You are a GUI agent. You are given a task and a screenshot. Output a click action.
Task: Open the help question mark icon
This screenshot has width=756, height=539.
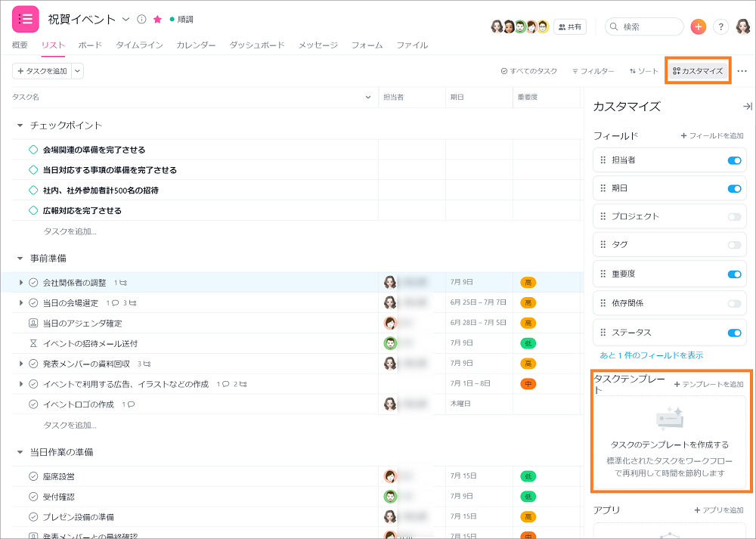[720, 26]
